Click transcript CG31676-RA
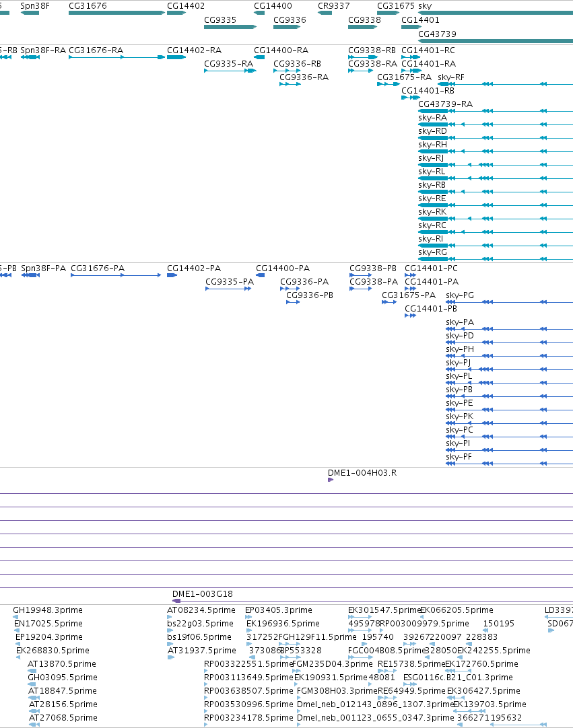 pyautogui.click(x=96, y=50)
